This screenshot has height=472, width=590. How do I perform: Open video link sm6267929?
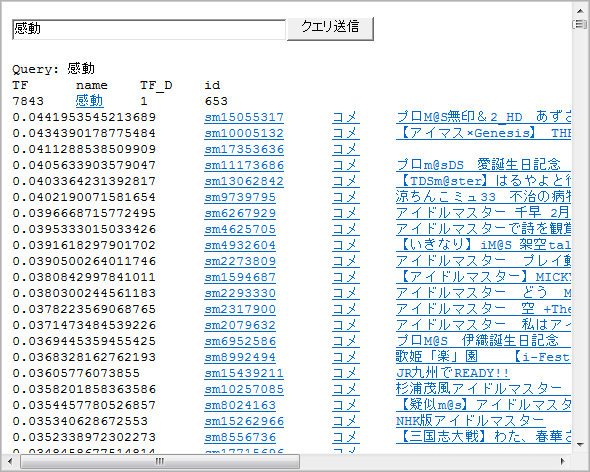(240, 213)
